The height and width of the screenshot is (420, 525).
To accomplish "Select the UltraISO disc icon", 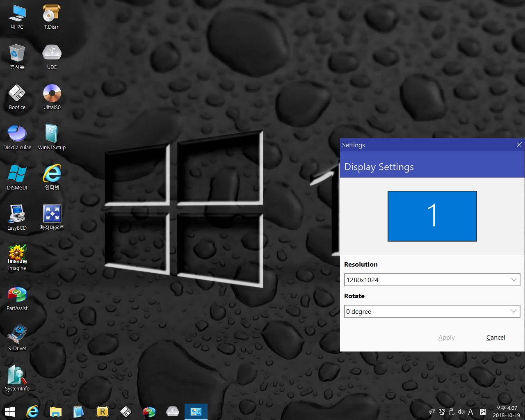I will (x=52, y=98).
